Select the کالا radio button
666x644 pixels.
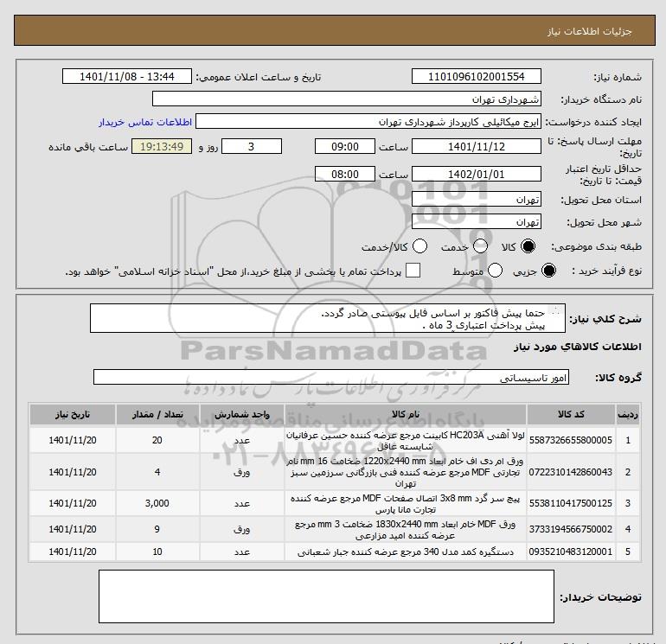(528, 246)
